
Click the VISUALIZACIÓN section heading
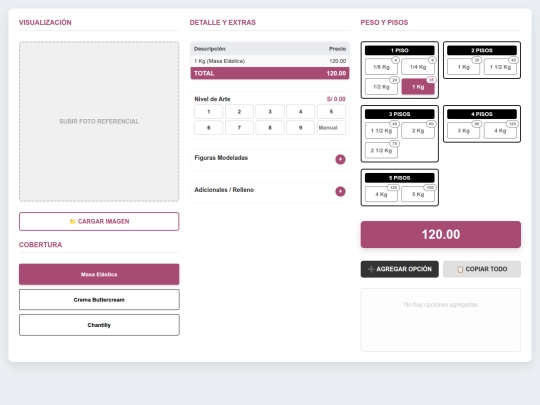tap(45, 22)
